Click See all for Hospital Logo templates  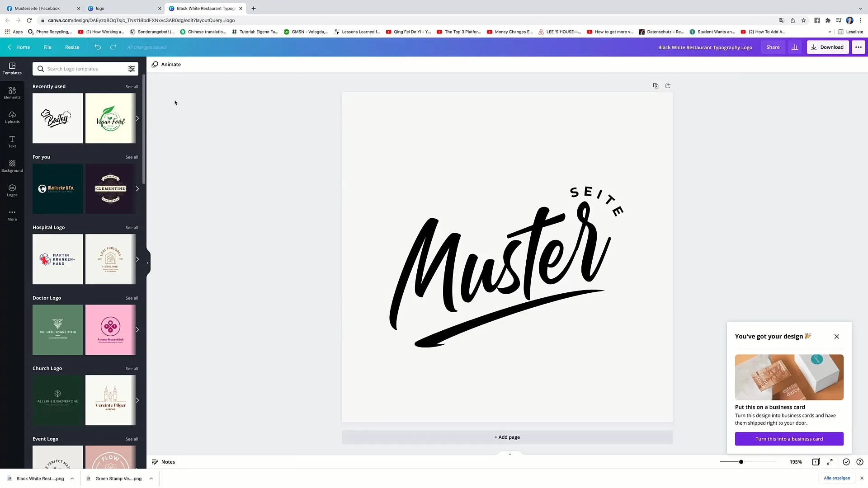click(x=132, y=227)
